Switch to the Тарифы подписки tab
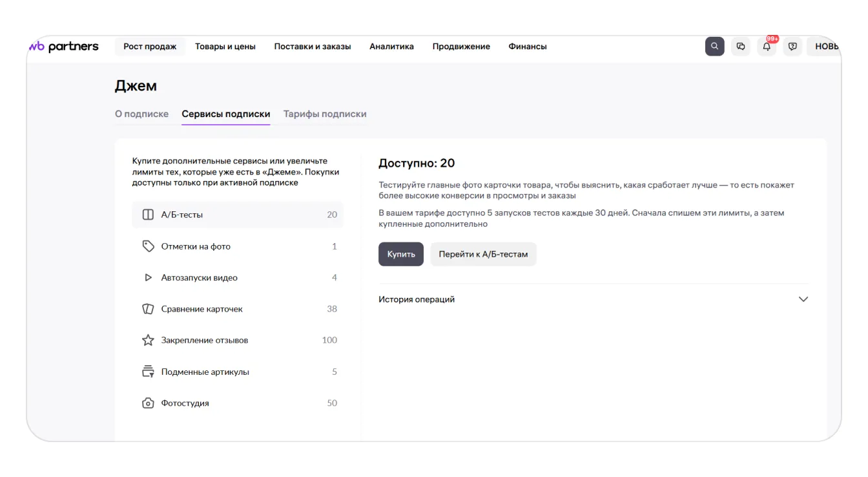The height and width of the screenshot is (477, 868). (x=325, y=114)
